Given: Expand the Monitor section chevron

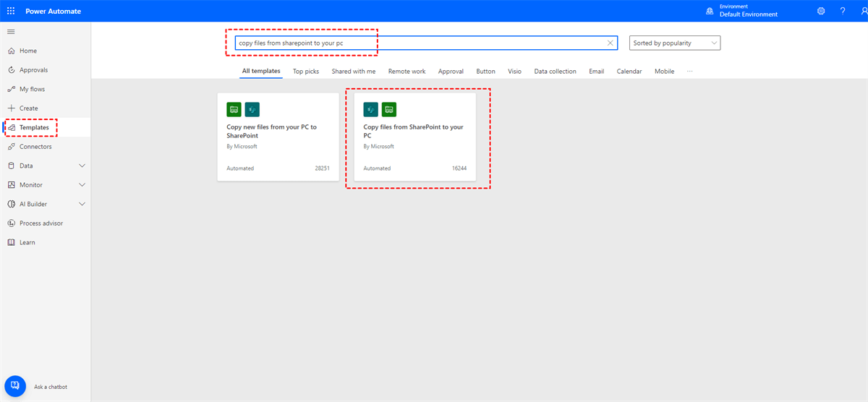Looking at the screenshot, I should 82,185.
